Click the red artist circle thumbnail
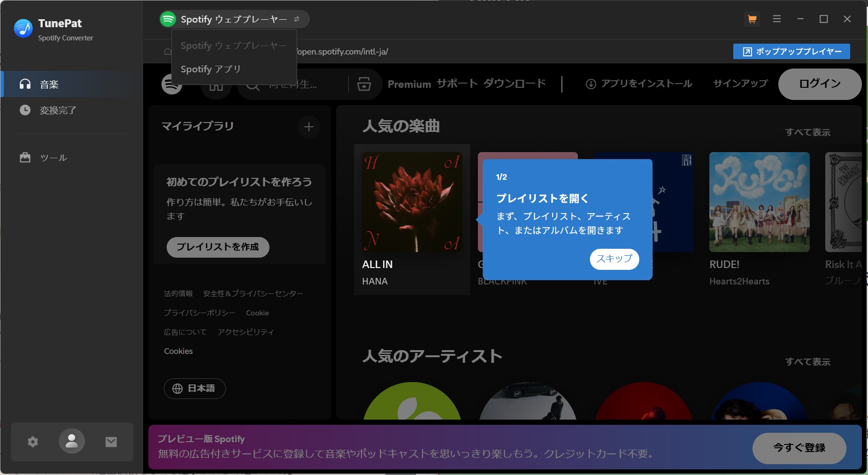 [x=644, y=401]
